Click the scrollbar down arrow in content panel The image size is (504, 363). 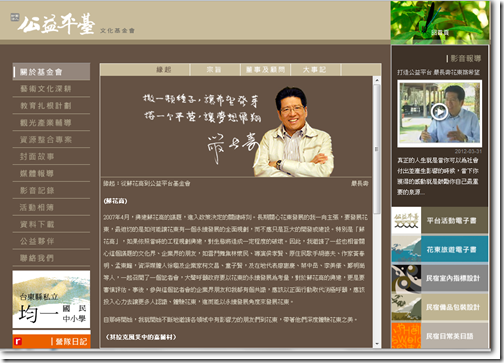point(377,344)
